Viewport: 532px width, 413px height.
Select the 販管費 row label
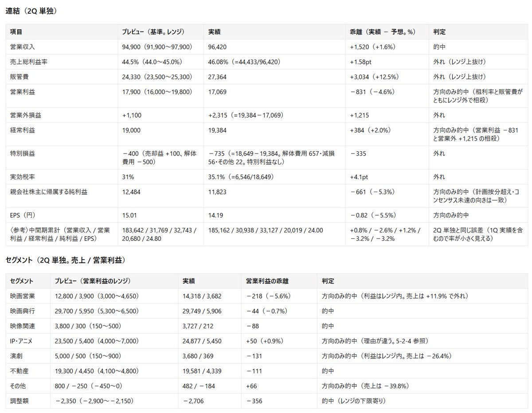point(19,77)
